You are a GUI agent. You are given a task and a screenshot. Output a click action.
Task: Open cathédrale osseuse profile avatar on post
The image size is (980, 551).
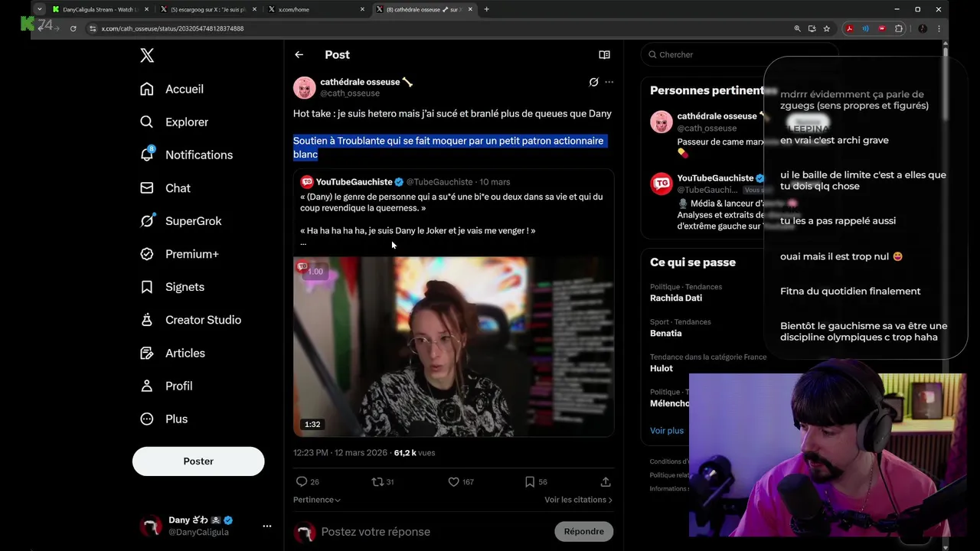point(305,87)
